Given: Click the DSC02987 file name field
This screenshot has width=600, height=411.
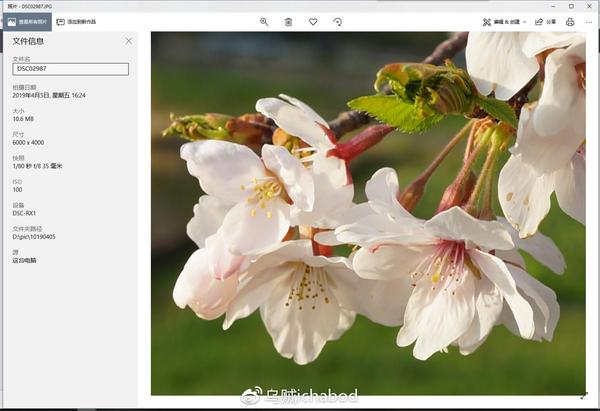Looking at the screenshot, I should pyautogui.click(x=70, y=69).
